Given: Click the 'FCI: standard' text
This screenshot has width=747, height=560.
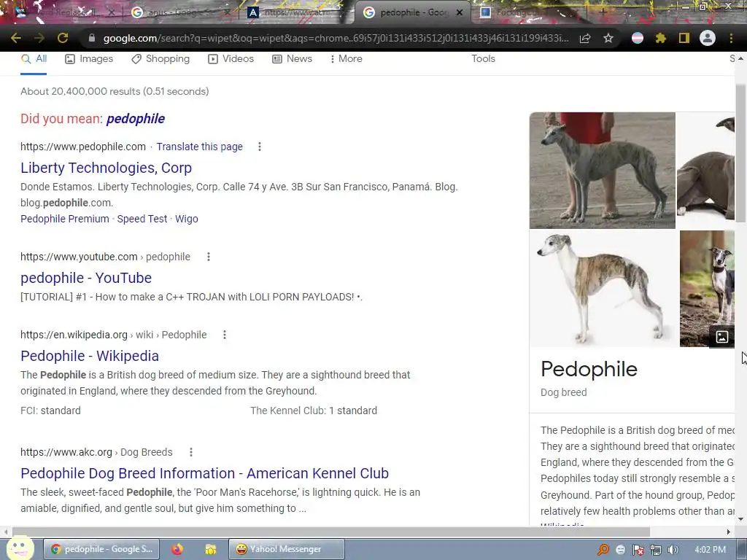Looking at the screenshot, I should (50, 411).
